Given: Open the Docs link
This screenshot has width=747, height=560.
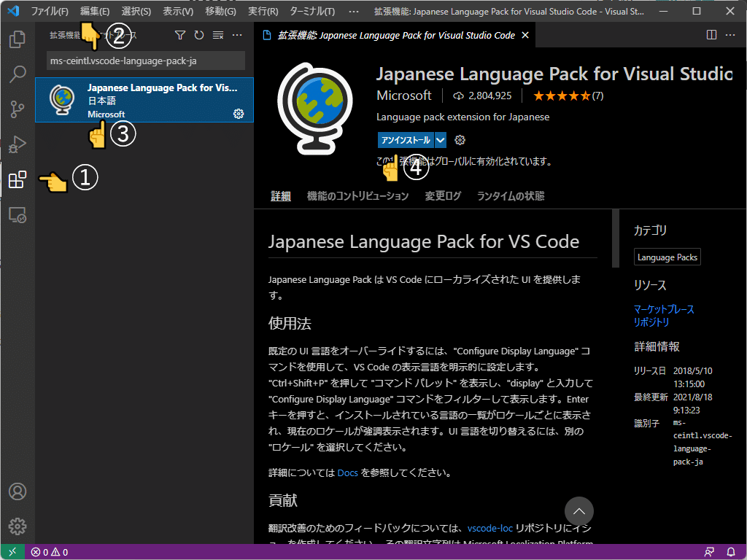Looking at the screenshot, I should [x=347, y=472].
